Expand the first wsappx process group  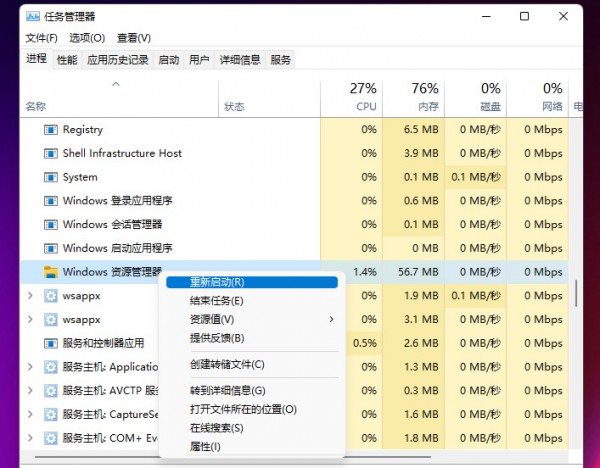click(30, 296)
